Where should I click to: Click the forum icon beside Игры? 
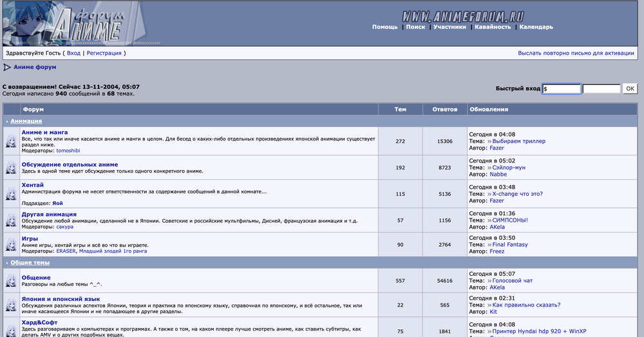(x=11, y=245)
